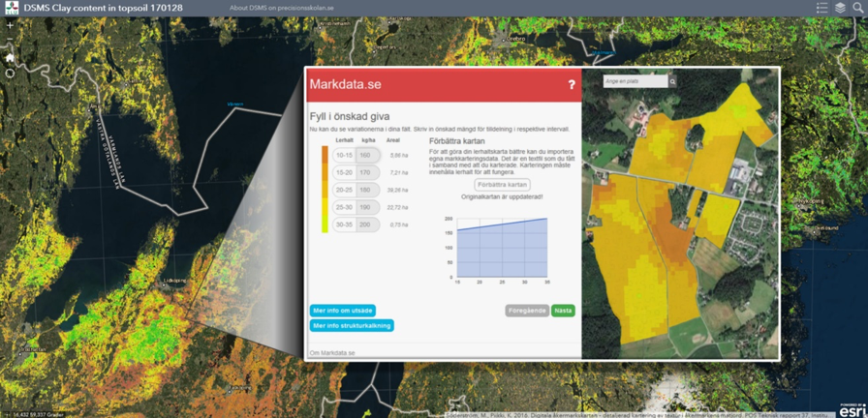Viewport: 868px width, 418px height.
Task: Click the yellow 25-30 color swatch
Action: tap(325, 207)
